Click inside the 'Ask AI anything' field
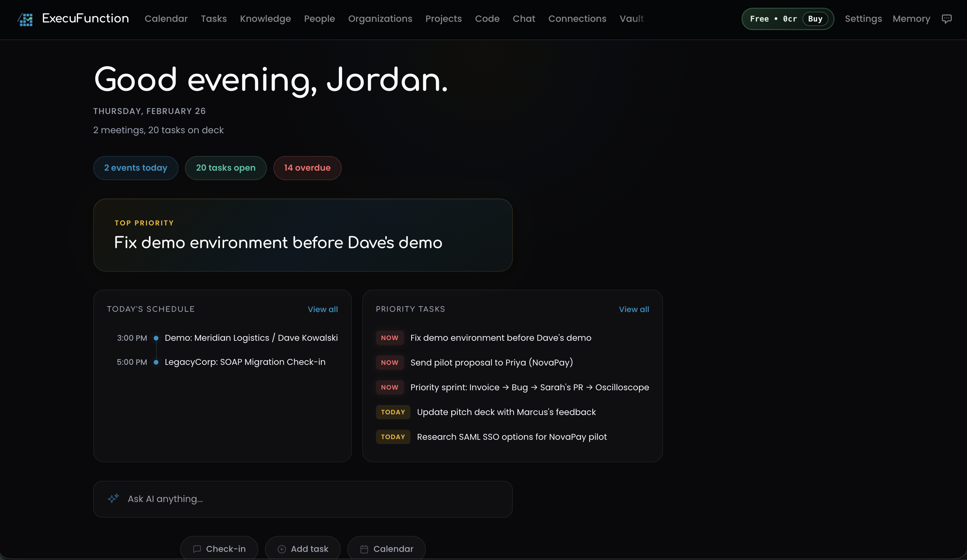 268,499
